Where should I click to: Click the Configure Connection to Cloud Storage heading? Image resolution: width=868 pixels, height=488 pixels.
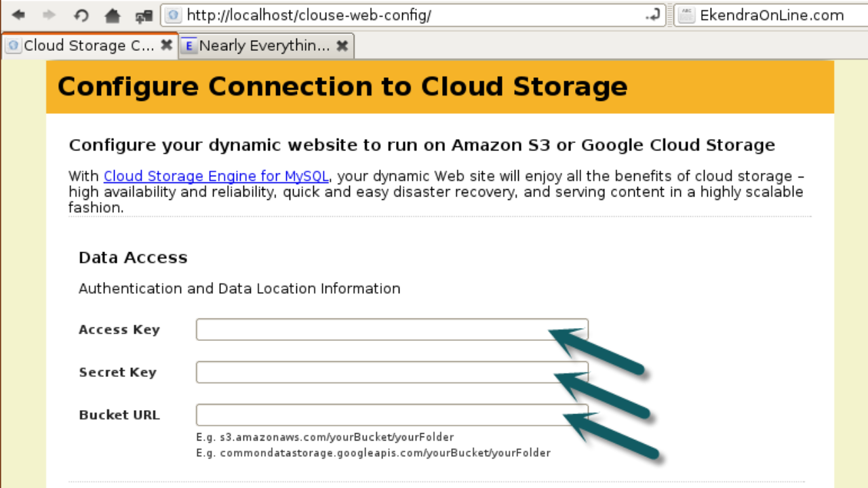point(342,87)
